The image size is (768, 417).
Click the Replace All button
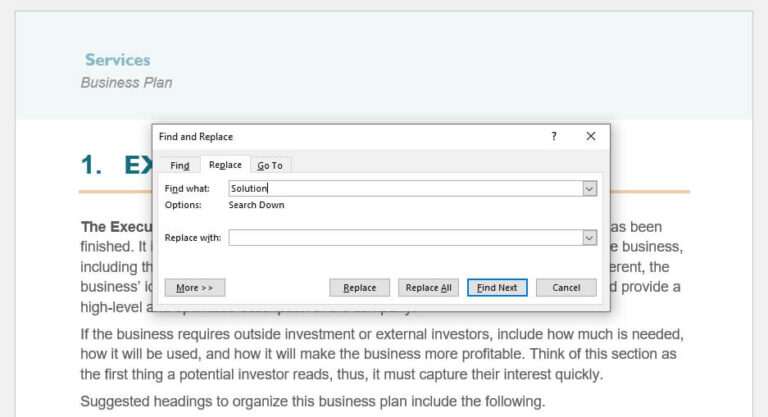428,288
